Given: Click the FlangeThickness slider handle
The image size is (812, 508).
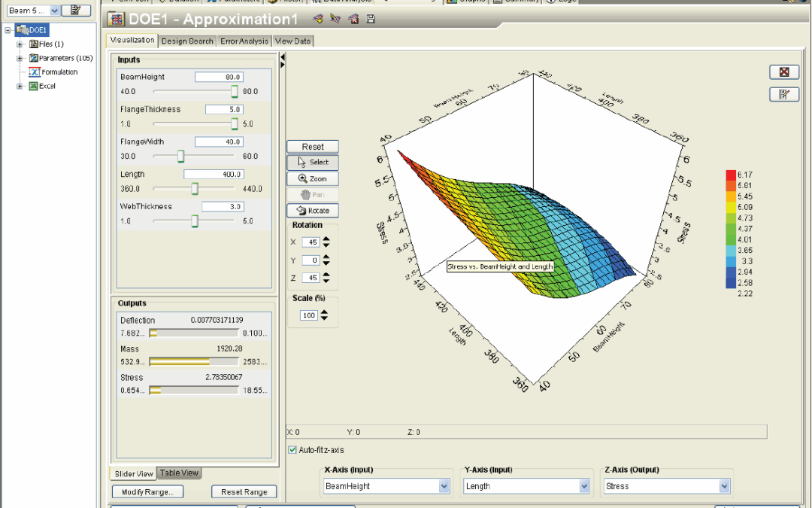Looking at the screenshot, I should (235, 124).
